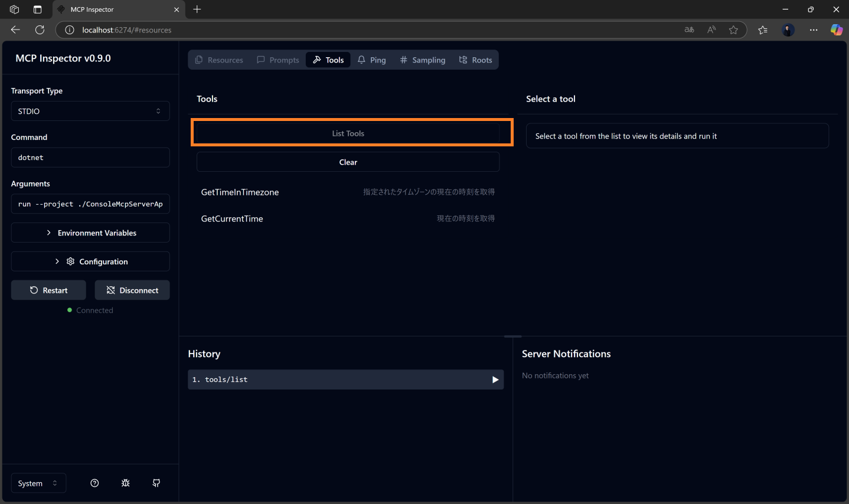Click the List Tools button
This screenshot has height=504, width=849.
348,133
